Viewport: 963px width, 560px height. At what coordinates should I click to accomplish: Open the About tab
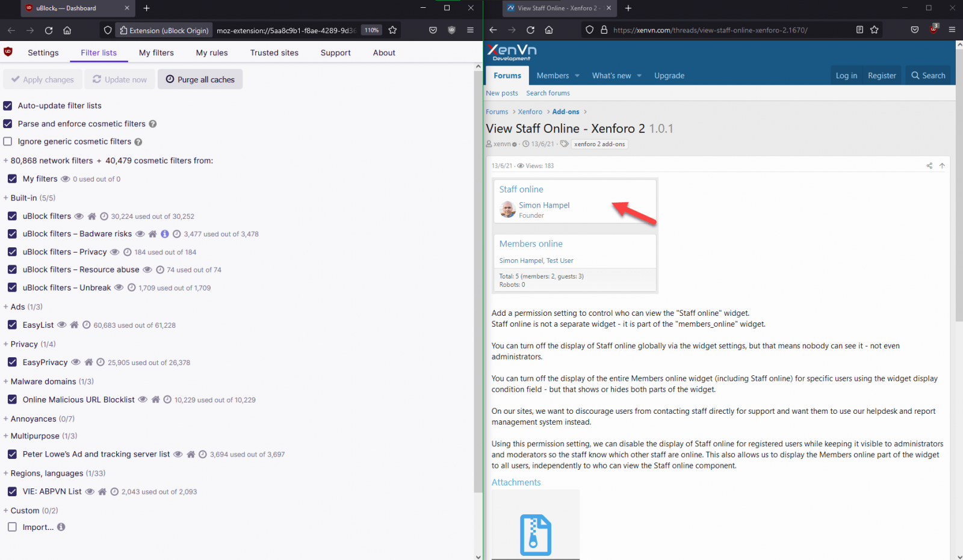(x=384, y=53)
